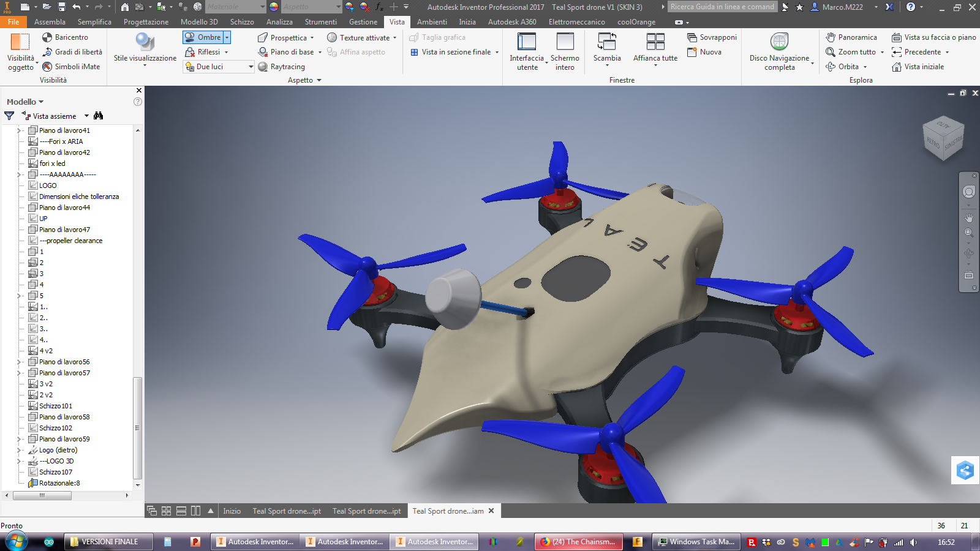Return to Vista iniziale home view

(918, 67)
